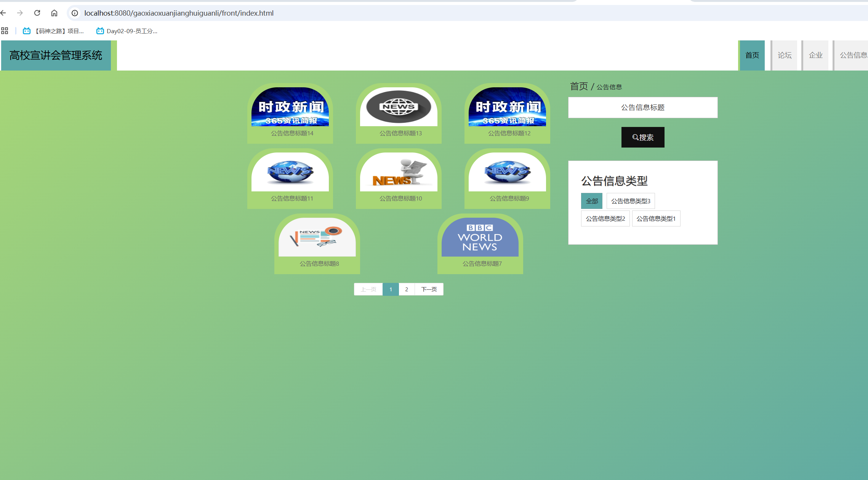Image resolution: width=868 pixels, height=480 pixels.
Task: Open thumbnail for 公告信息标题14
Action: (x=290, y=107)
